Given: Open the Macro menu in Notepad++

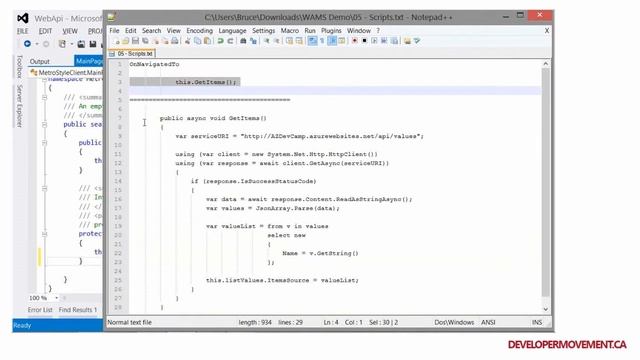Looking at the screenshot, I should (290, 31).
